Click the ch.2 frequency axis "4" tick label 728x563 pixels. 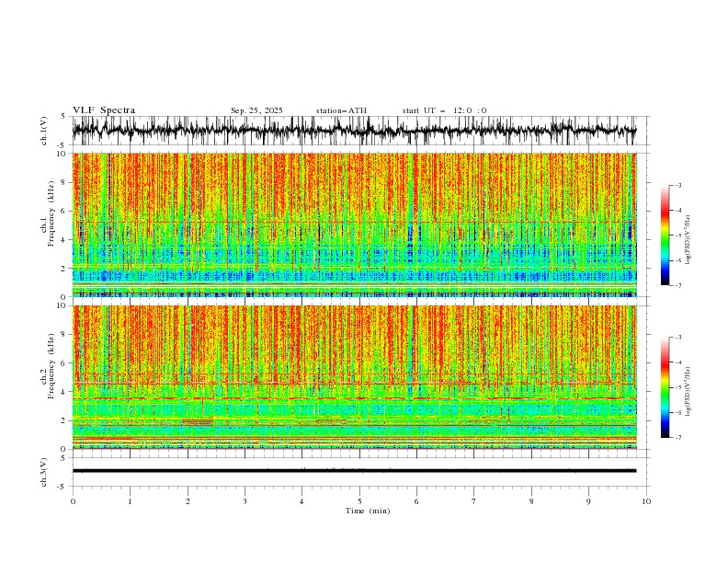pos(65,392)
